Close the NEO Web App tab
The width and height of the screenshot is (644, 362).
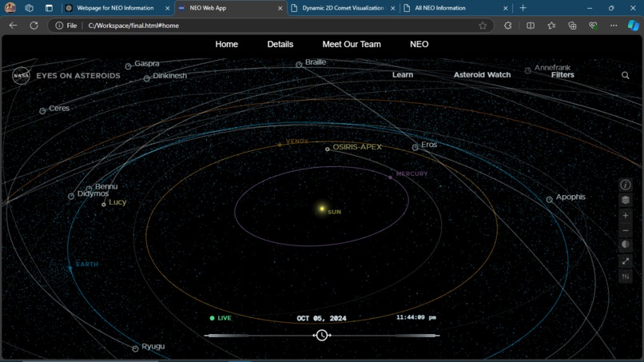[280, 8]
